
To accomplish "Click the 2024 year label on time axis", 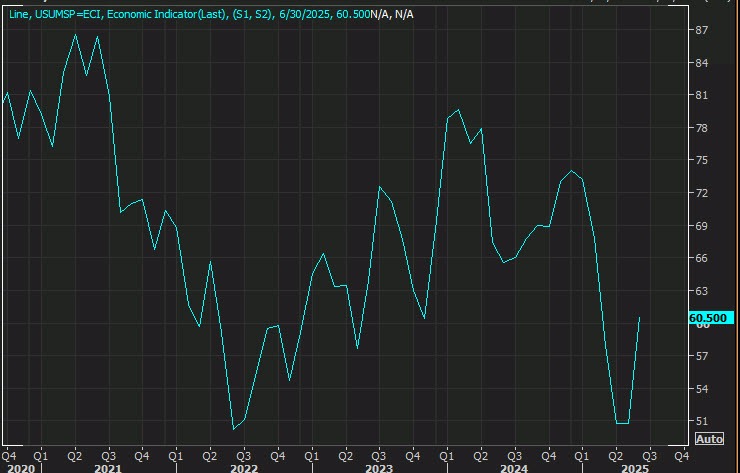I will 513,467.
